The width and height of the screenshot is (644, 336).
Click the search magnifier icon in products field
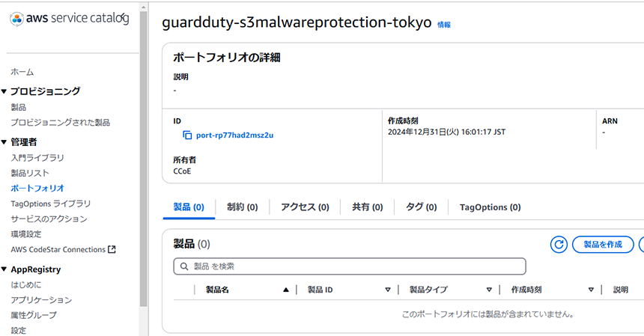pos(184,266)
